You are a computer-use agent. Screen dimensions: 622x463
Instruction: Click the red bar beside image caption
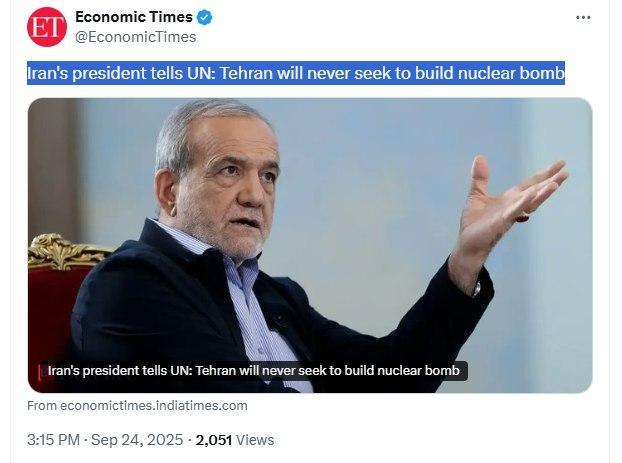[40, 371]
